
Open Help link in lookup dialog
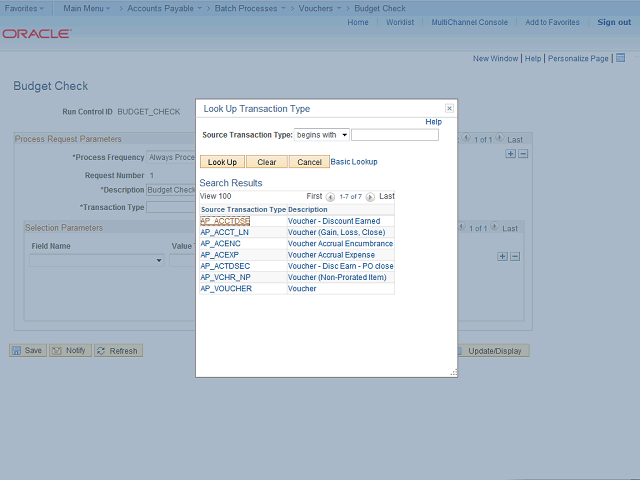coord(433,122)
